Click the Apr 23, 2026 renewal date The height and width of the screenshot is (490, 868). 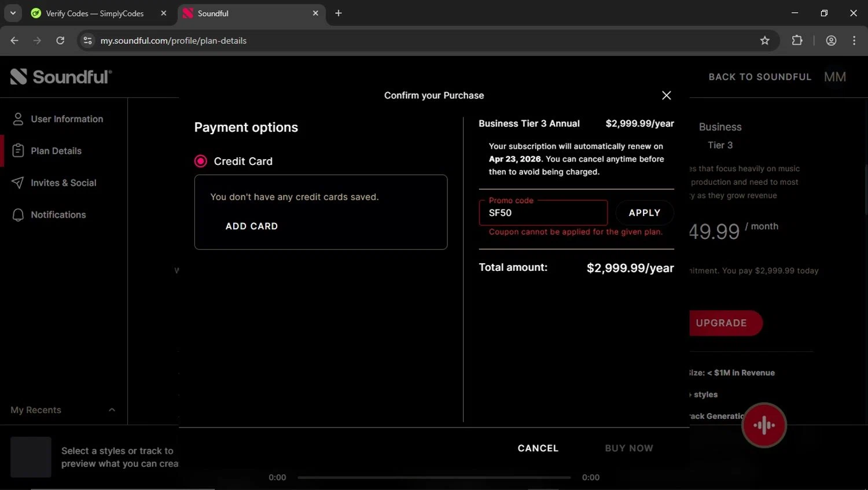point(515,159)
